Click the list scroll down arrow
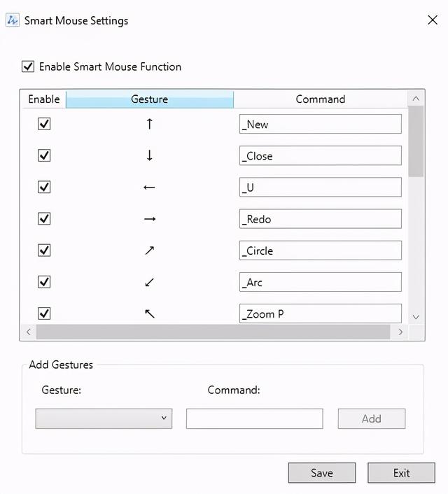Screen dimensions: 448x494 416,317
